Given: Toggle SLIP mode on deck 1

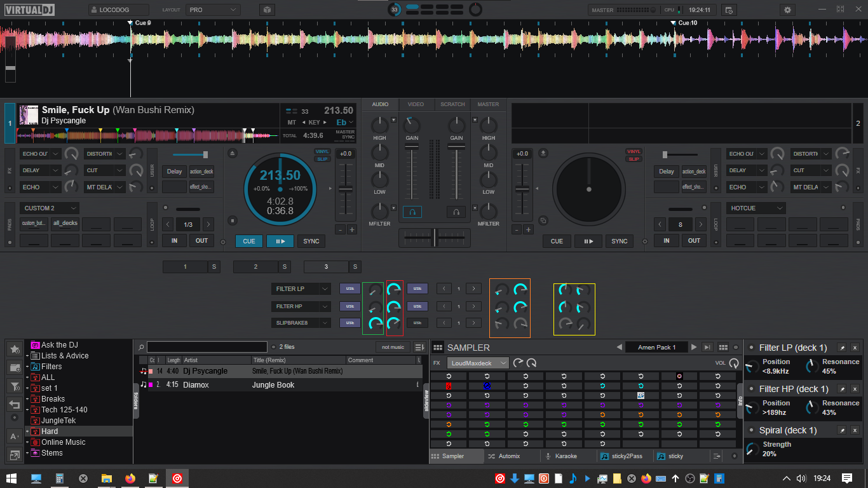Looking at the screenshot, I should 322,158.
